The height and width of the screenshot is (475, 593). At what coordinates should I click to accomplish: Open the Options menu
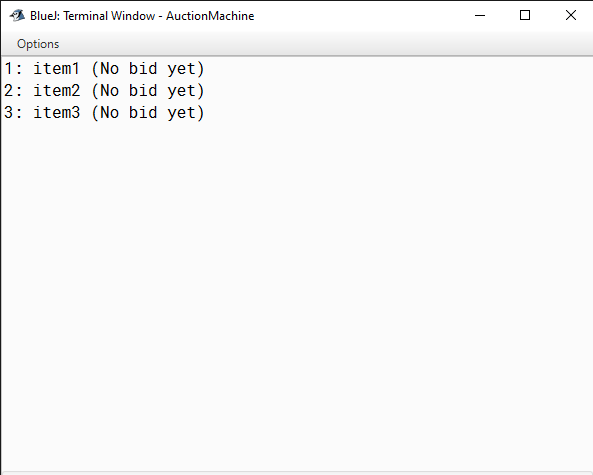[38, 44]
